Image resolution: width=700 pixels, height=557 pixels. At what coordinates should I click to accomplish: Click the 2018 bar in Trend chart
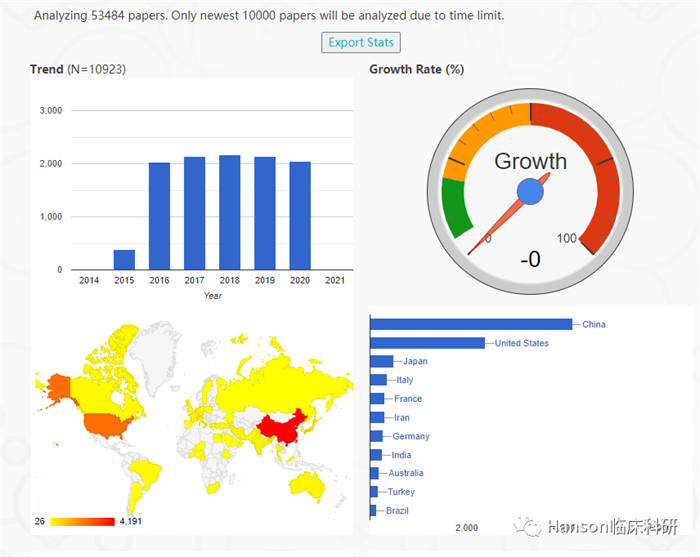pyautogui.click(x=229, y=212)
